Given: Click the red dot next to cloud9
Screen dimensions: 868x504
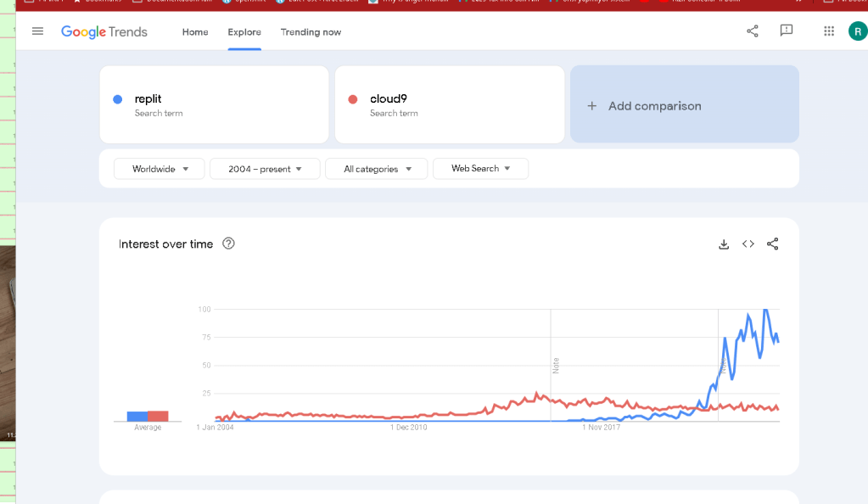Looking at the screenshot, I should click(353, 99).
